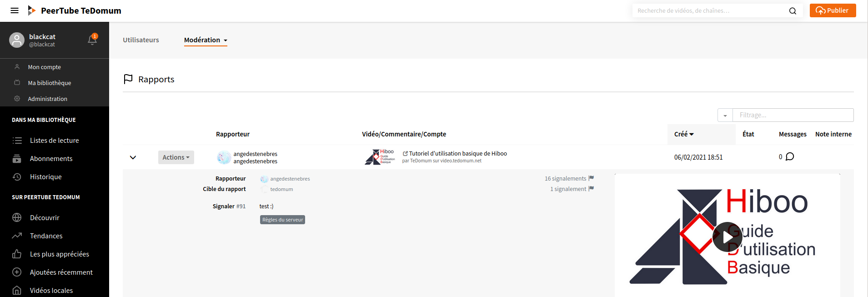This screenshot has width=868, height=297.
Task: Open the 1 signalement link
Action: point(568,189)
